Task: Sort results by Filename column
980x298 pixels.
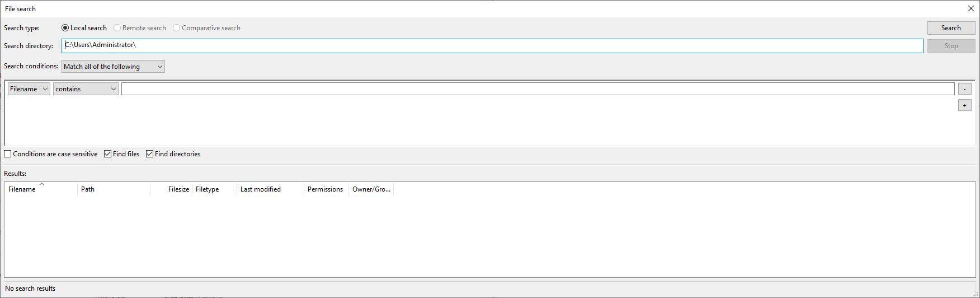Action: pos(41,189)
